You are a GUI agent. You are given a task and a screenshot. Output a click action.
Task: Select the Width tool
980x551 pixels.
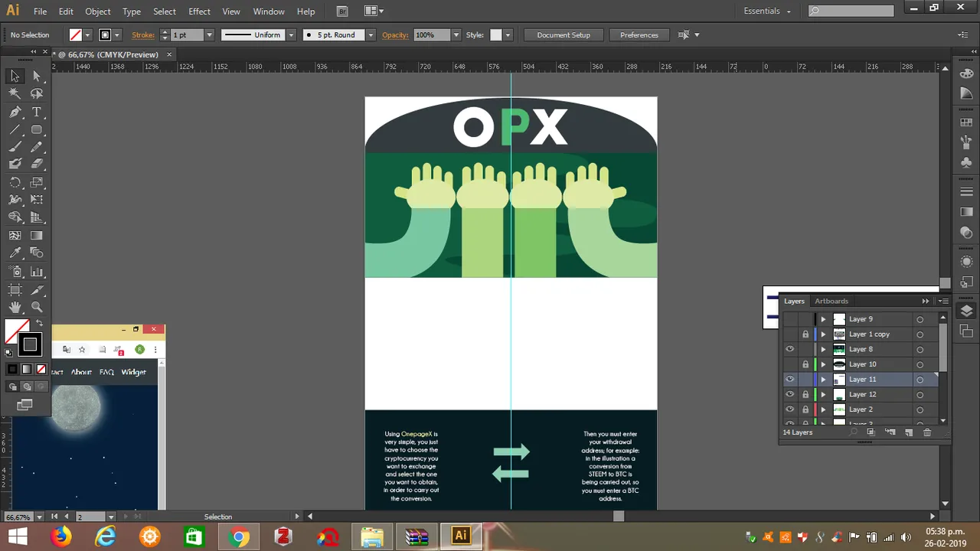15,200
